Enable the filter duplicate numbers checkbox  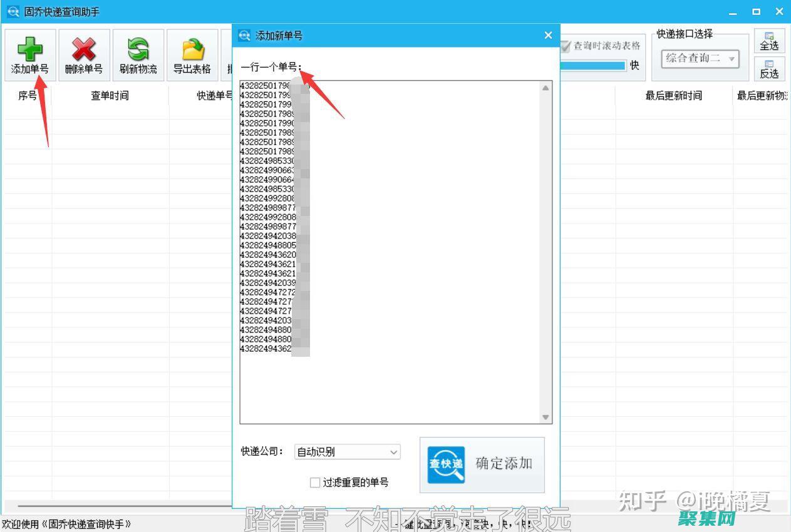tap(315, 483)
